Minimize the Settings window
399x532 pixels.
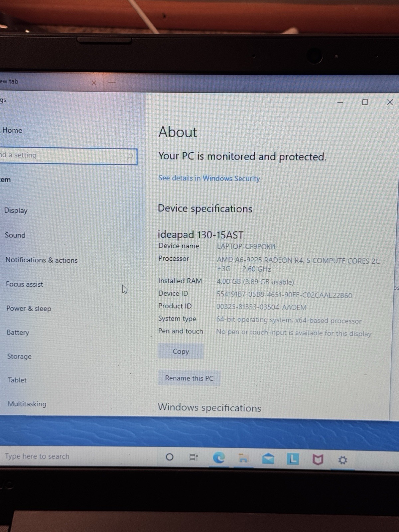click(340, 102)
